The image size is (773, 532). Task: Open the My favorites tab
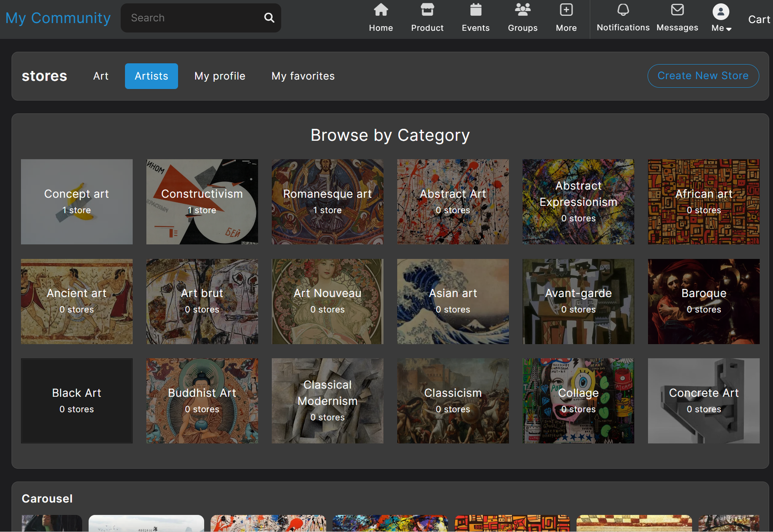303,76
